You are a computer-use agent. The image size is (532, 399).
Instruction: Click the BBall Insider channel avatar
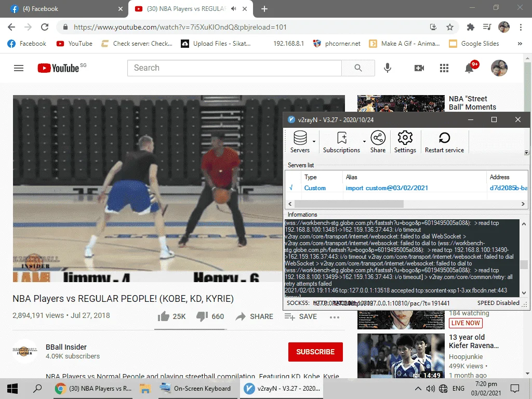point(24,351)
